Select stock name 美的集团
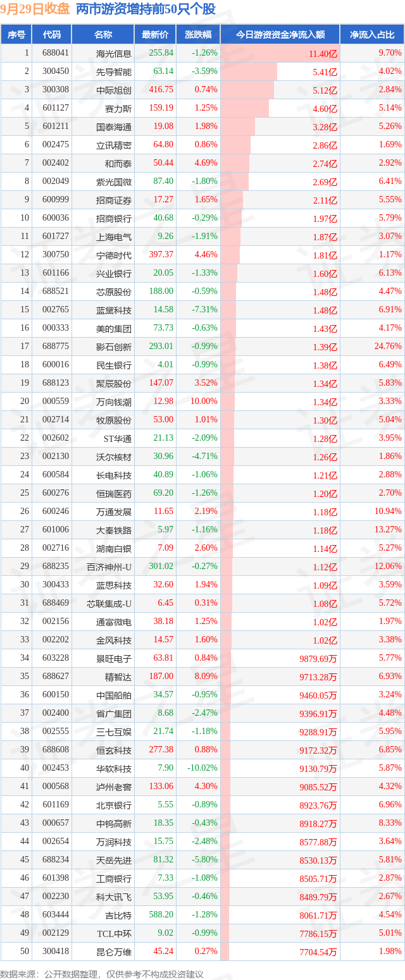The height and width of the screenshot is (980, 405). tap(114, 328)
